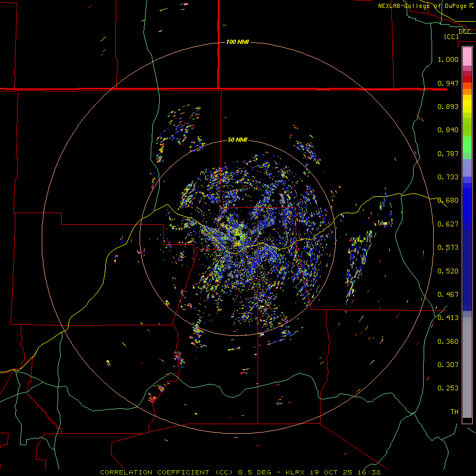Click the 50 NMI range ring label
Viewport: 476px width, 476px height.
237,140
